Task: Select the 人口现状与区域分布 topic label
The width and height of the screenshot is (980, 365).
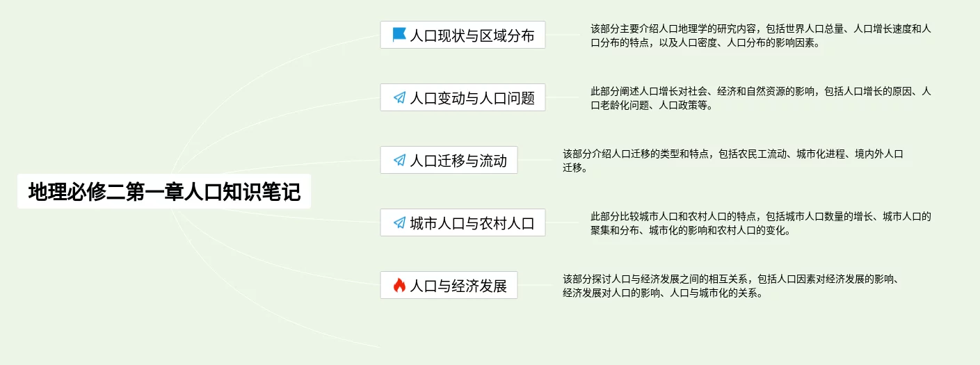Action: (x=472, y=35)
